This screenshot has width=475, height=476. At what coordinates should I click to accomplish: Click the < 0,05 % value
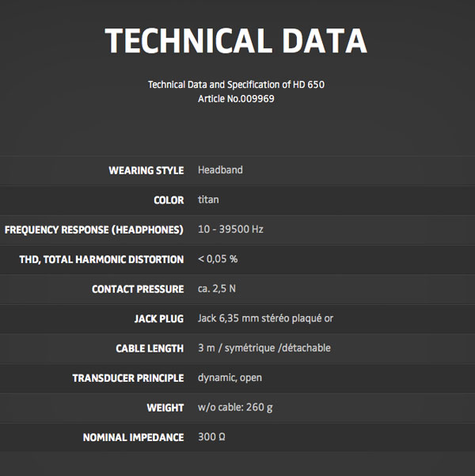(218, 259)
